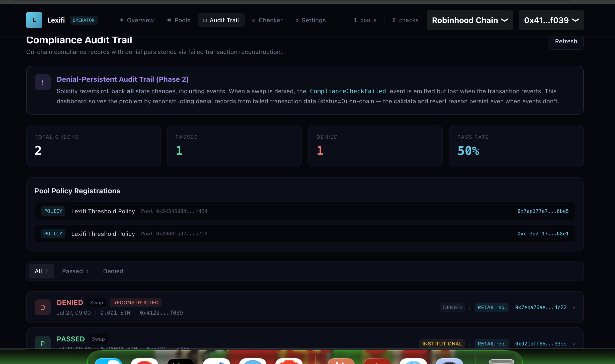Click RETAIL req. badge on denied record
Viewport: 615px width, 364px height.
point(492,307)
